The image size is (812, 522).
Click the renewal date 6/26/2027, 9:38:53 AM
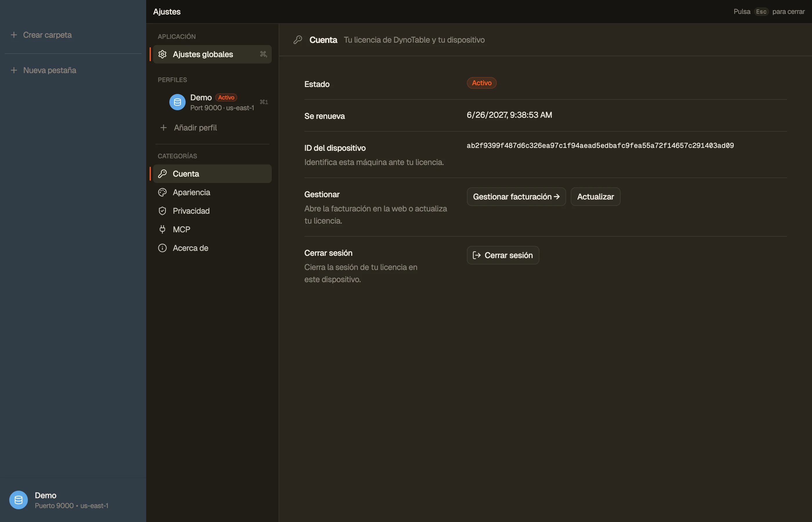(x=509, y=115)
